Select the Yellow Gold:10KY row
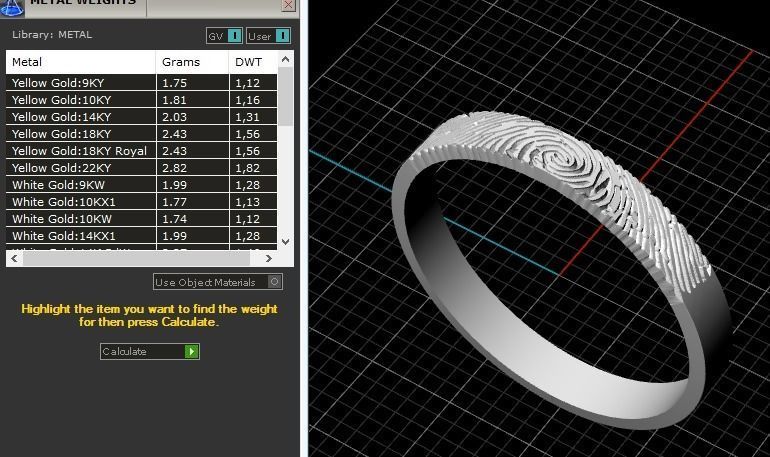The width and height of the screenshot is (770, 457). point(141,100)
